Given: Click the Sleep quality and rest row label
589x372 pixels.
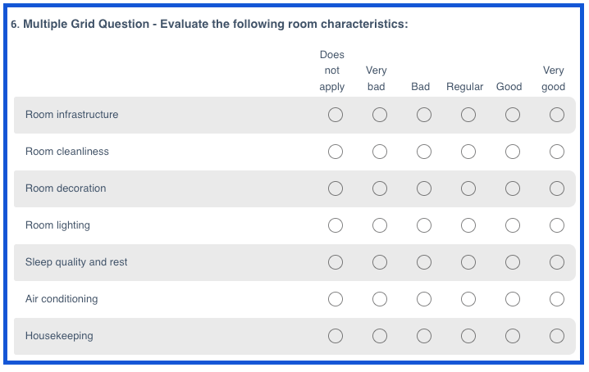Looking at the screenshot, I should tap(76, 262).
